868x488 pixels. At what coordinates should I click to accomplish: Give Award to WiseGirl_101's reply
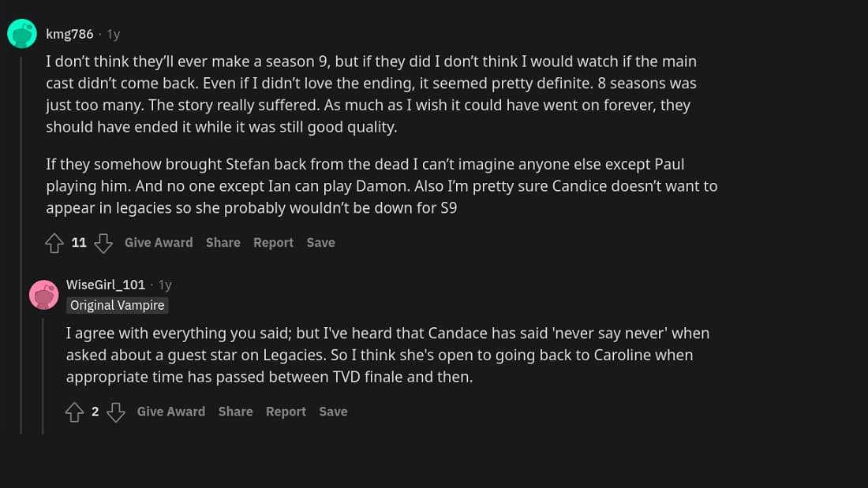tap(170, 412)
